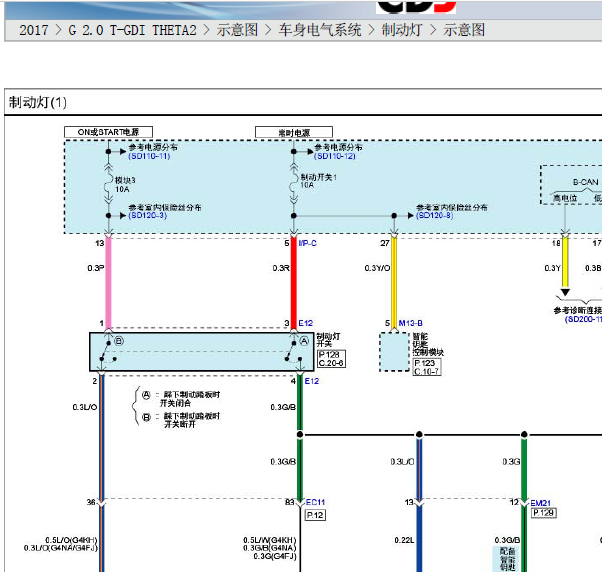Select G 2.0 T-GDI THETA2 breadcrumb
The height and width of the screenshot is (572, 602).
coord(132,30)
